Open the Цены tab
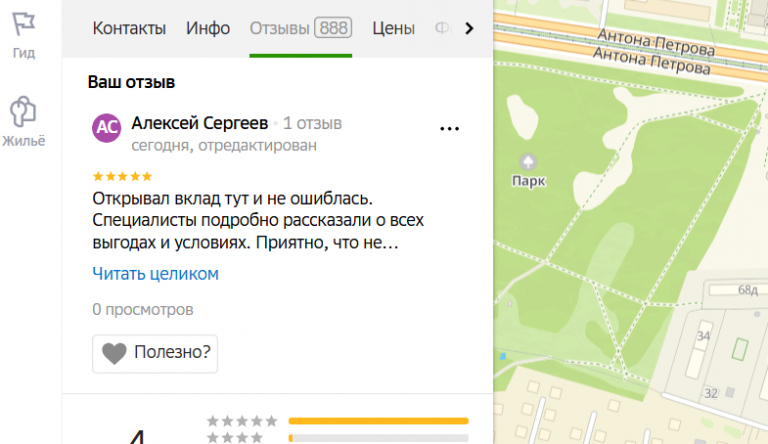Screen dimensions: 768x444 393,28
